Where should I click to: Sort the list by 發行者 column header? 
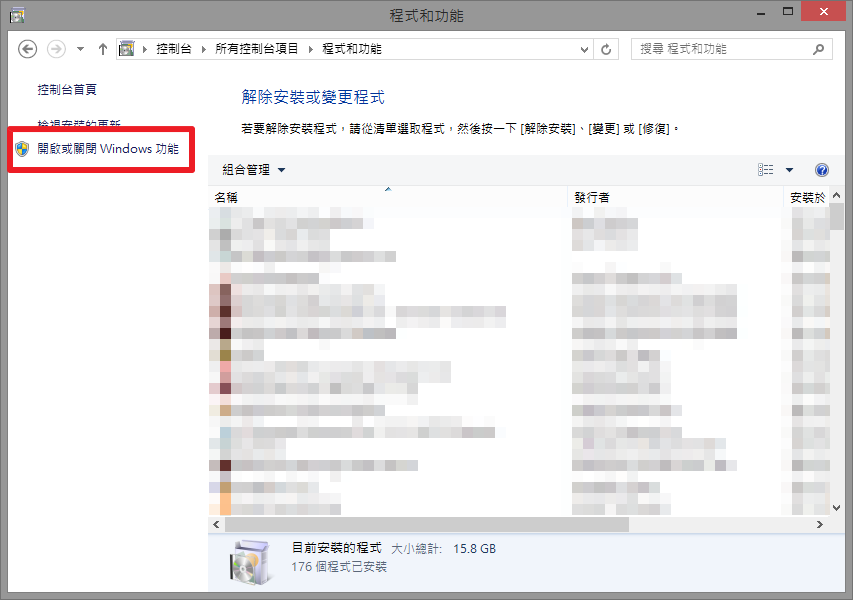(x=592, y=198)
